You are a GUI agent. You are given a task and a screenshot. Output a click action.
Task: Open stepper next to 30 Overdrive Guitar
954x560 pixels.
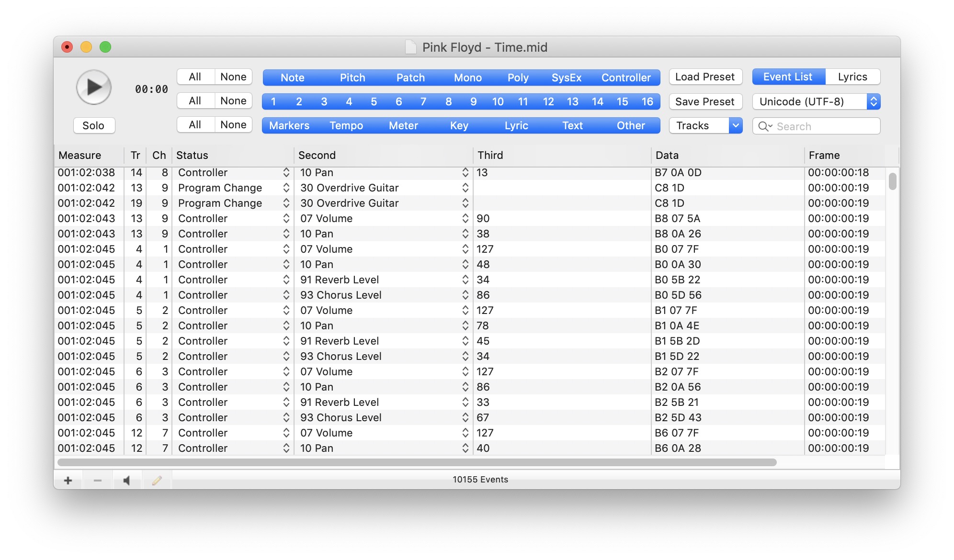click(x=465, y=188)
